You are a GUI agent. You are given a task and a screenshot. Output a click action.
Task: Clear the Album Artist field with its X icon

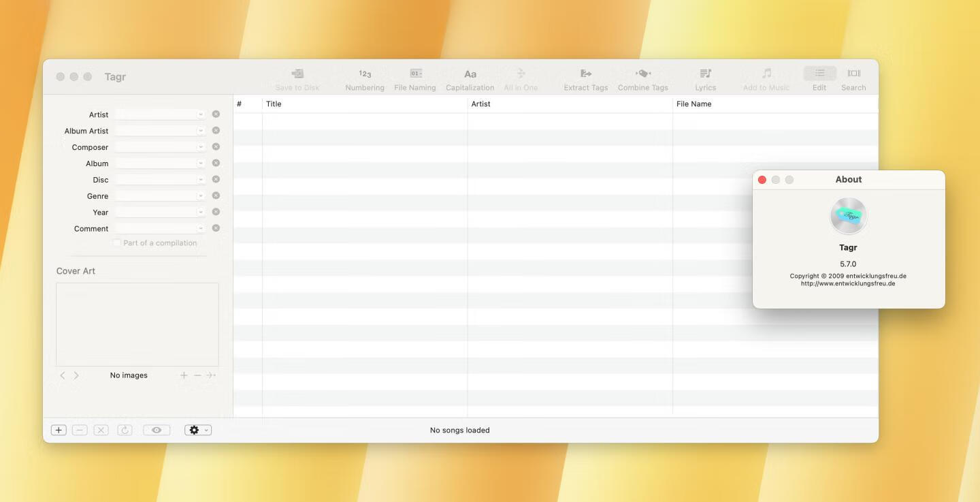(216, 131)
